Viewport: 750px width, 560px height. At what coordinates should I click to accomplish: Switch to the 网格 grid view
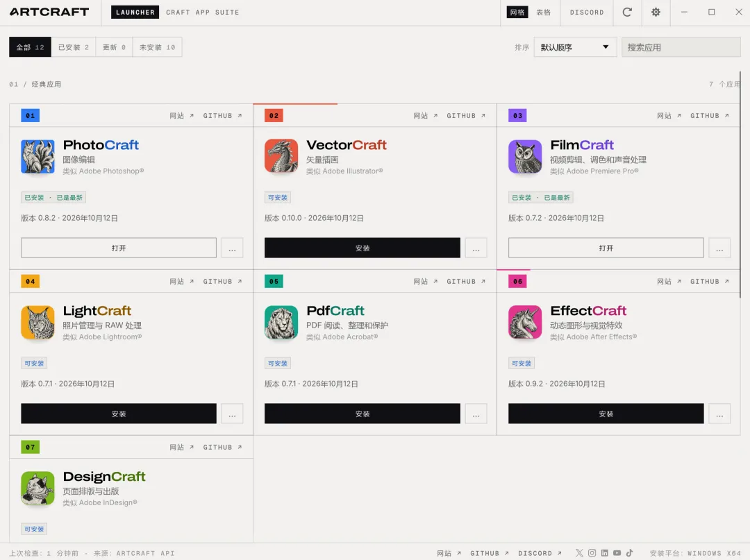pos(517,12)
